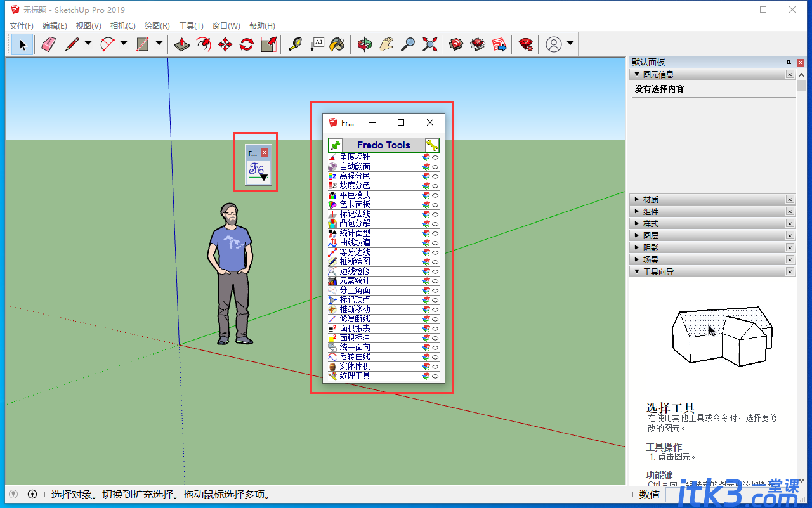This screenshot has width=812, height=508.
Task: Launch the 等分边线 tool in Fredo Tools
Action: [x=355, y=252]
